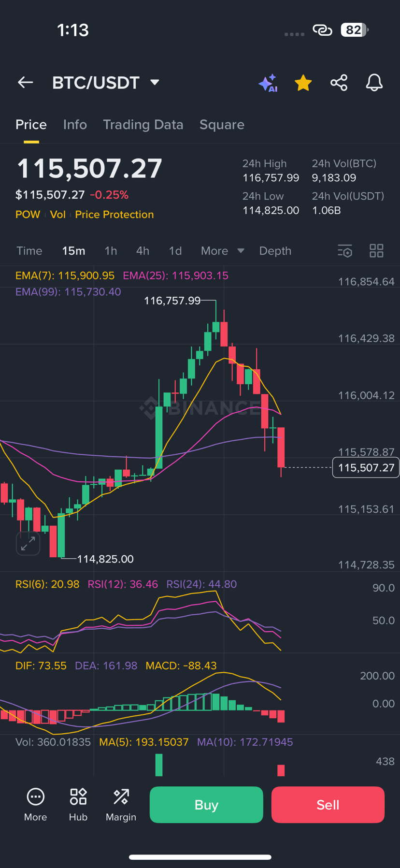Tap the 24h Vol(USDT) value 1.06B
Image resolution: width=400 pixels, height=868 pixels.
click(x=327, y=211)
